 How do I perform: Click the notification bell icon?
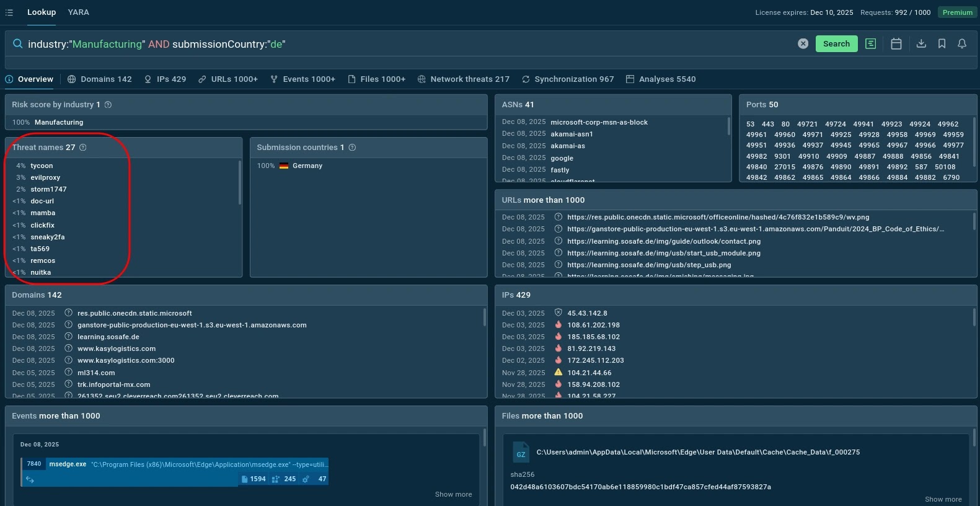962,43
